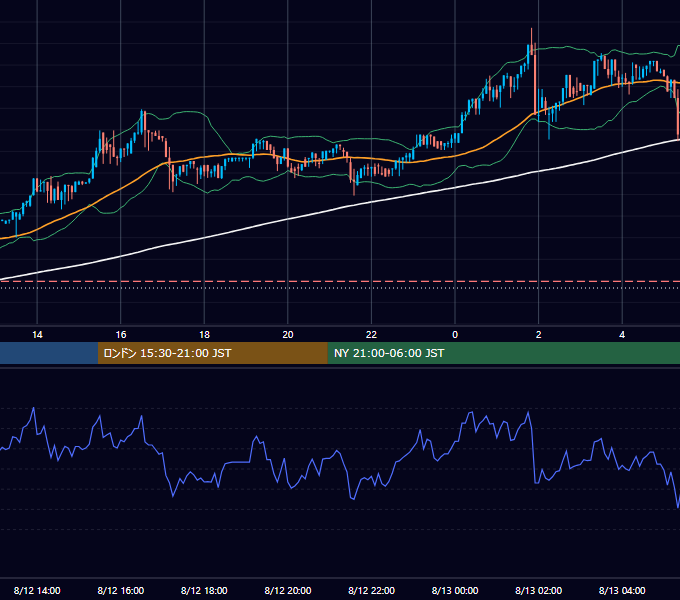This screenshot has height=600, width=680.
Task: Click the white long-term moving average line
Action: click(340, 209)
